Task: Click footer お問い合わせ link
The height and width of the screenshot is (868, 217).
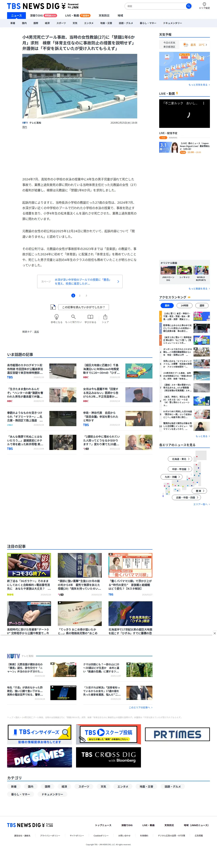Action: [124, 836]
